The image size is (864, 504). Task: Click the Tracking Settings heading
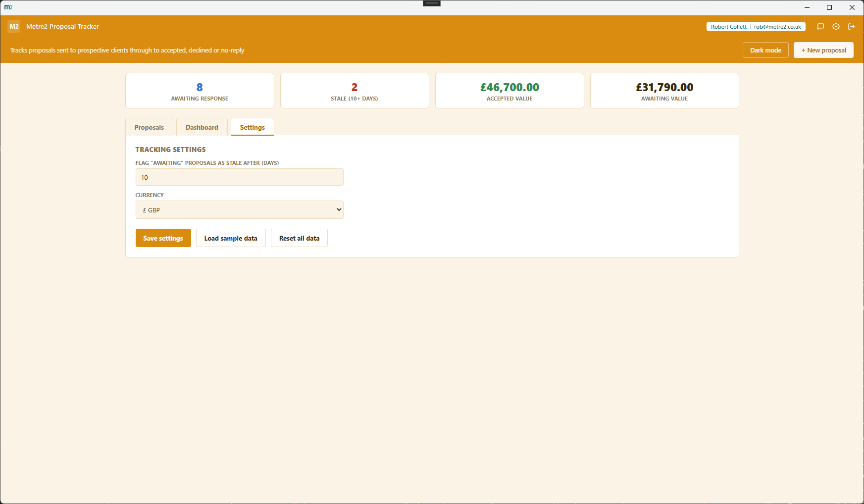tap(170, 150)
